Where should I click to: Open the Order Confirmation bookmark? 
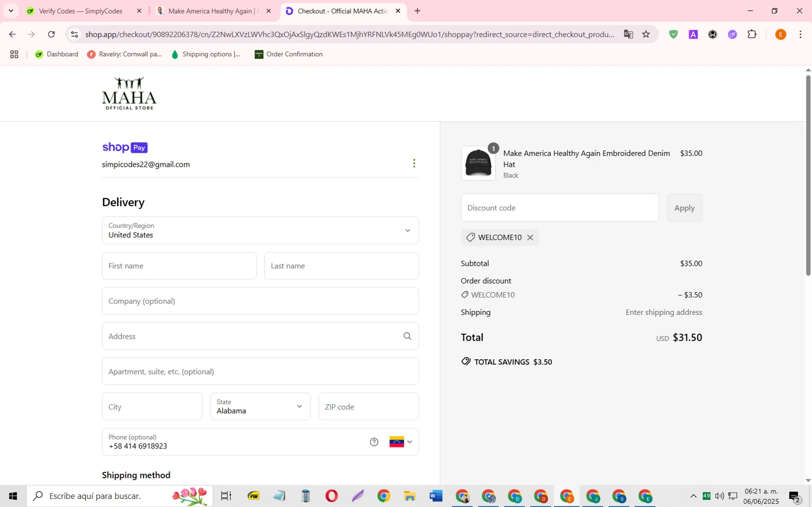click(x=289, y=54)
